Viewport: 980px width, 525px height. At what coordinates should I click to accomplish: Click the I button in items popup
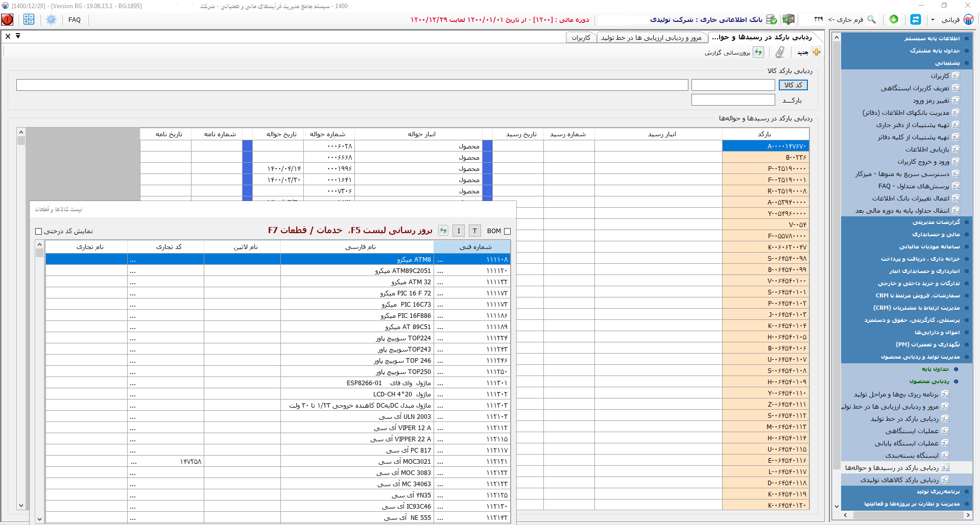click(x=459, y=231)
